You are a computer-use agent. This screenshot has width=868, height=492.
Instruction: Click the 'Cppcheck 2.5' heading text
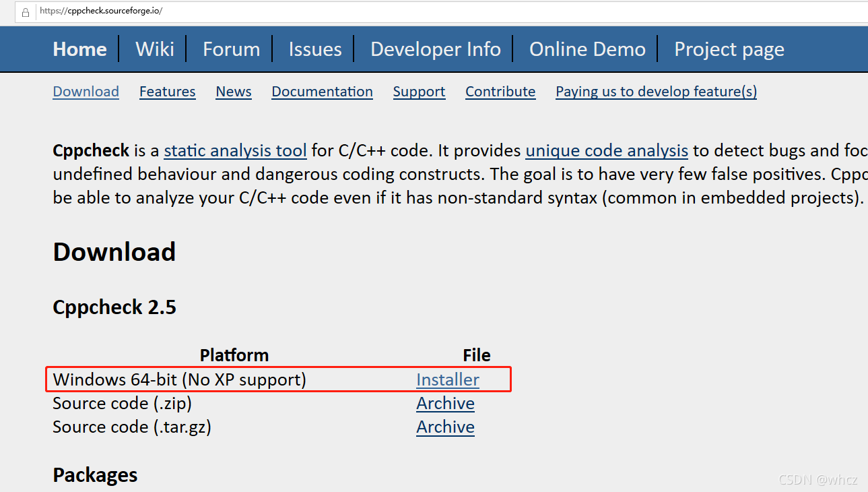[x=114, y=307]
